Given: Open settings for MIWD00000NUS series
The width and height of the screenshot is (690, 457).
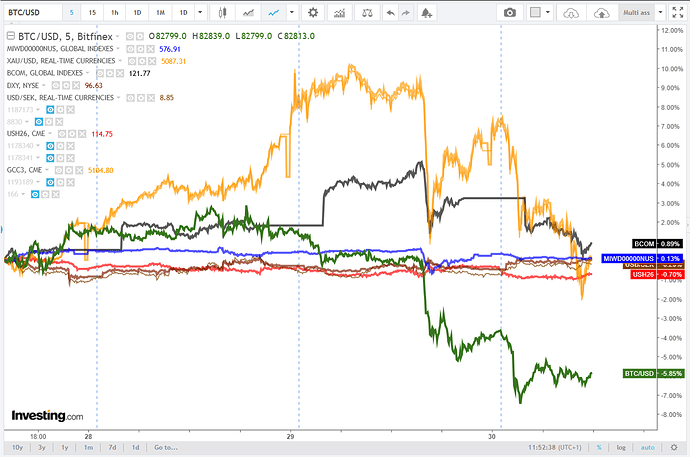Looking at the screenshot, I should coord(140,49).
